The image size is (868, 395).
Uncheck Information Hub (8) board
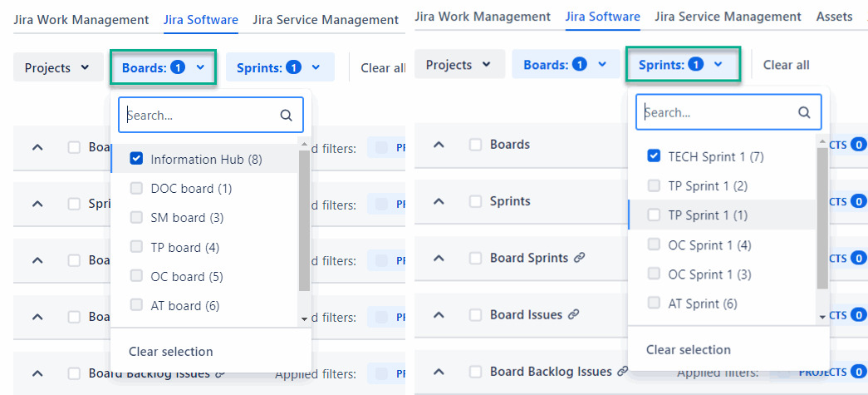pyautogui.click(x=136, y=159)
